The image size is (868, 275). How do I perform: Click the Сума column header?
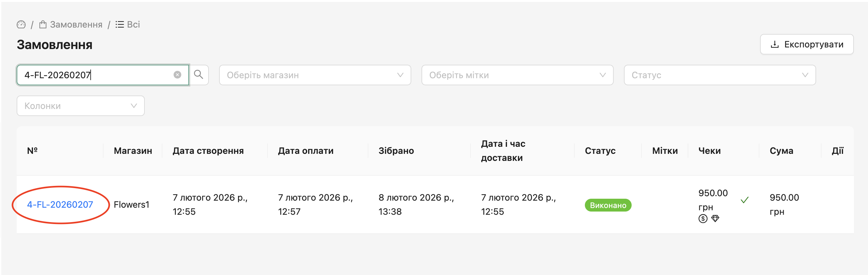(781, 151)
